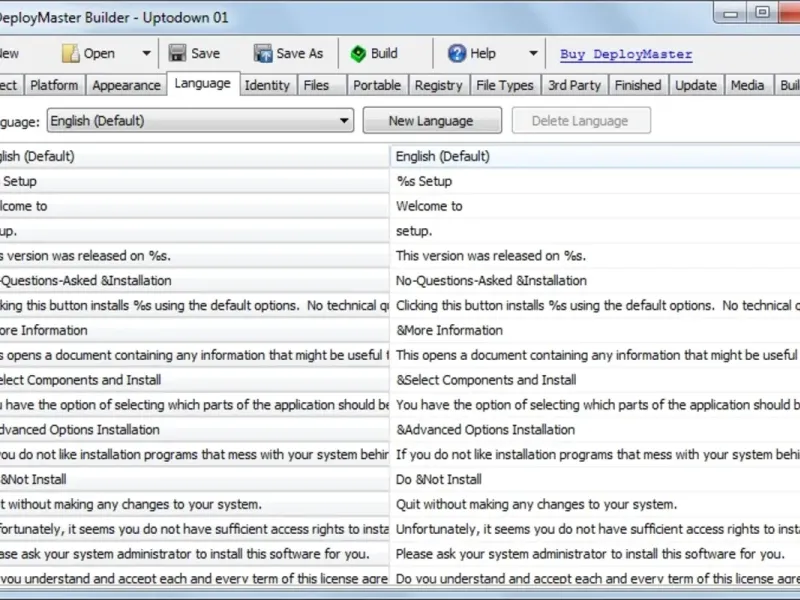
Task: Select right cell 'Do &Not Install'
Action: [x=595, y=480]
